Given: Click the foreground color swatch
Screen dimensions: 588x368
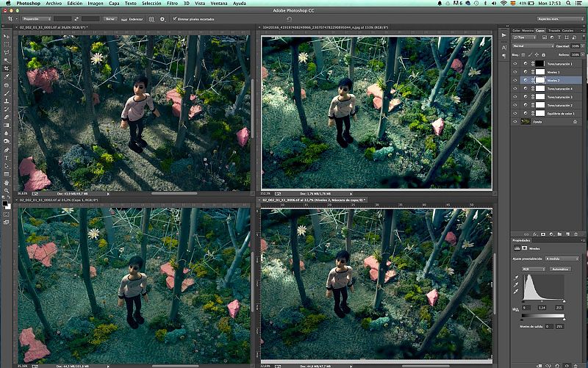Looking at the screenshot, I should click(x=5, y=203).
